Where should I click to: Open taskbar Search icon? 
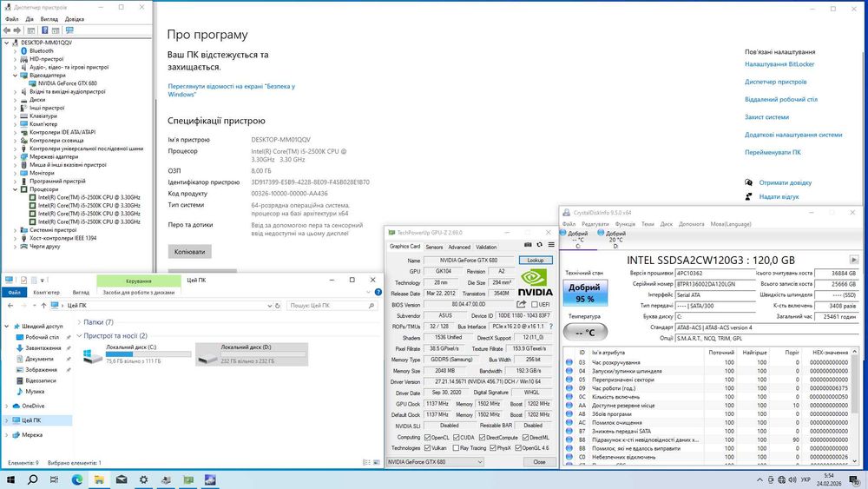coord(33,479)
